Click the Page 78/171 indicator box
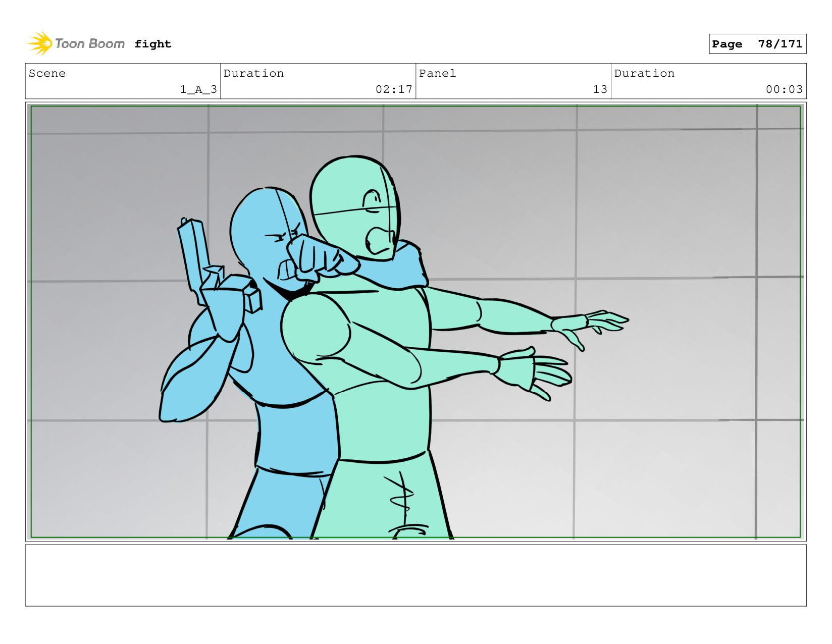The width and height of the screenshot is (832, 644). coord(757,44)
